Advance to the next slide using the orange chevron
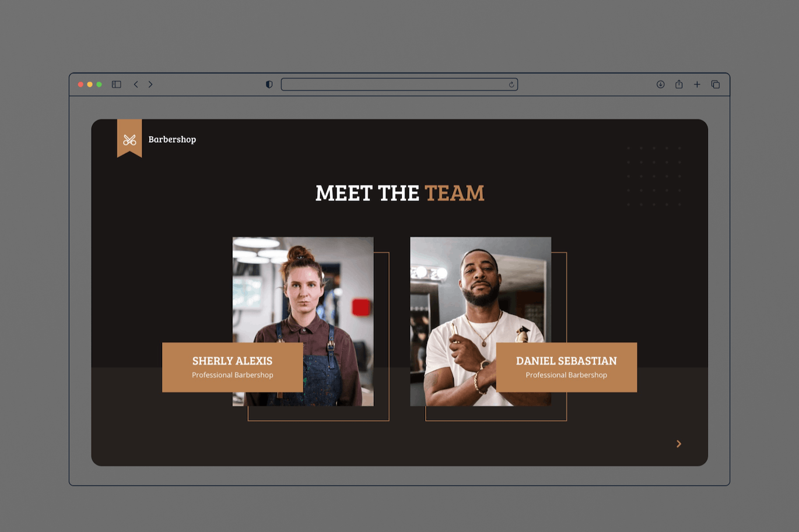This screenshot has width=799, height=532. [678, 444]
